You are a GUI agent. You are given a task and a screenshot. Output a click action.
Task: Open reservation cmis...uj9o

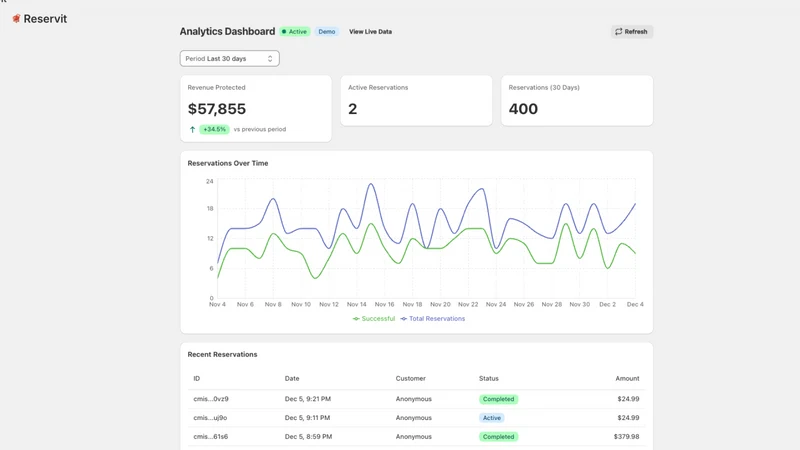(210, 418)
